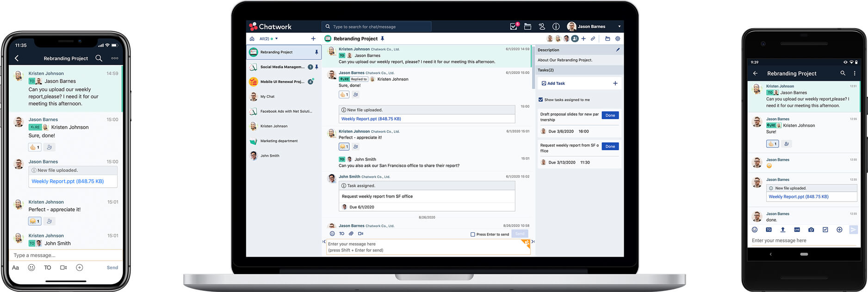The width and height of the screenshot is (868, 292).
Task: Uncheck Show tasks assigned to me
Action: click(x=540, y=99)
